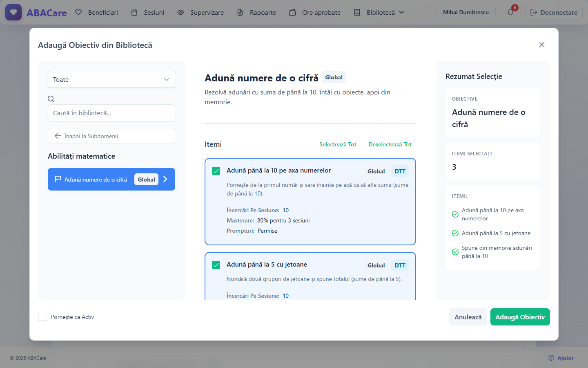This screenshot has height=368, width=588.
Task: Go to Ore aprobate in navigation
Action: (x=315, y=12)
